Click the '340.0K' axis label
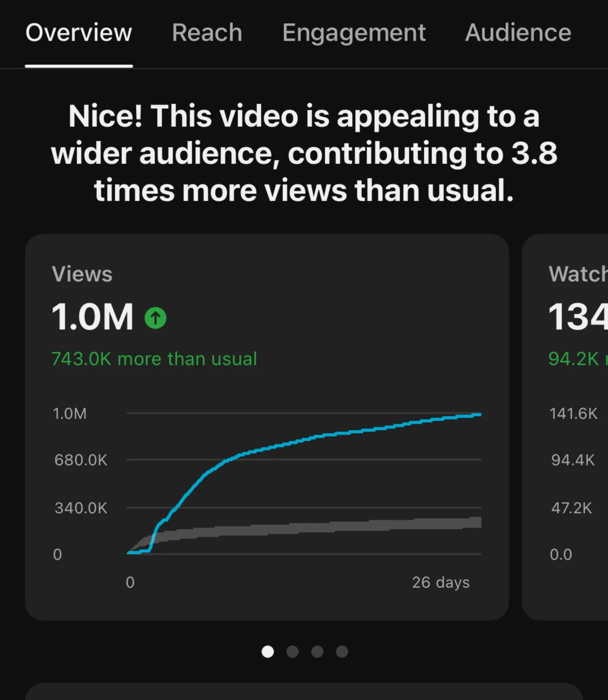The height and width of the screenshot is (700, 608). tap(81, 508)
